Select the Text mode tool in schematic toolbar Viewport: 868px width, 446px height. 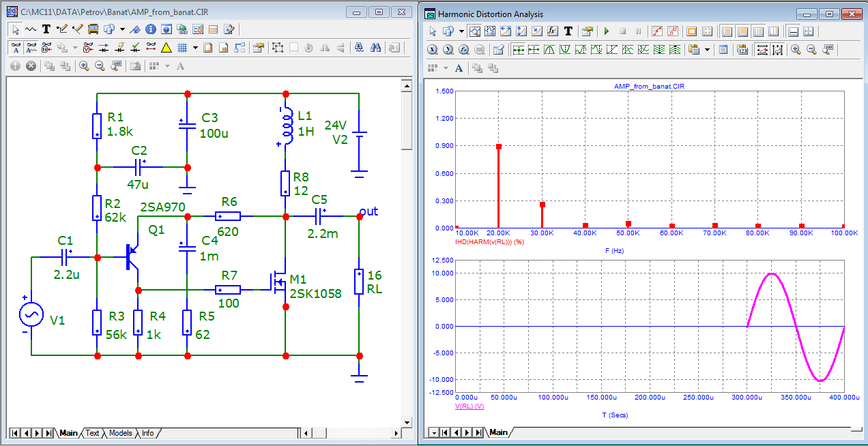tap(46, 29)
